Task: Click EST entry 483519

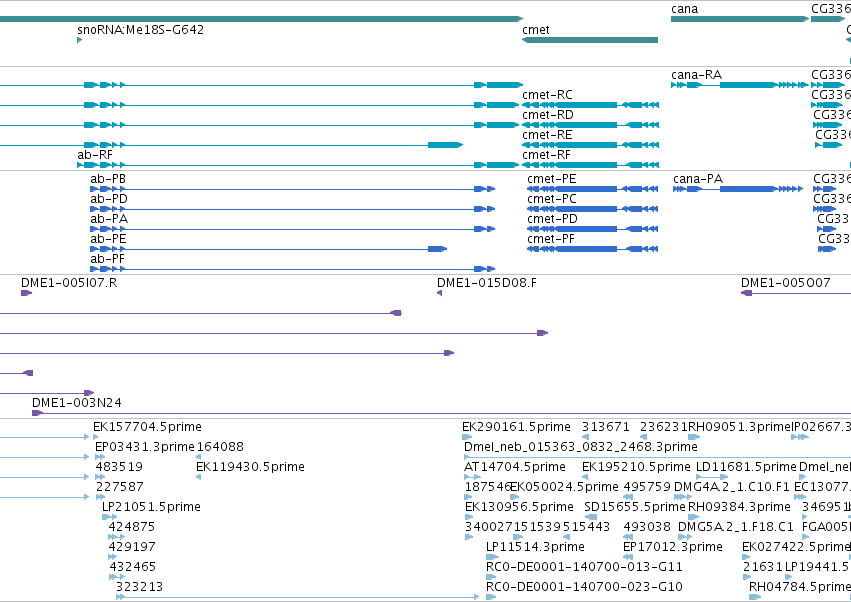Action: click(119, 467)
